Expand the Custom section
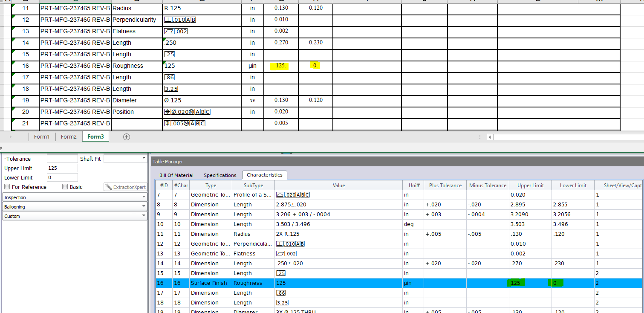This screenshot has width=644, height=313. pyautogui.click(x=75, y=216)
